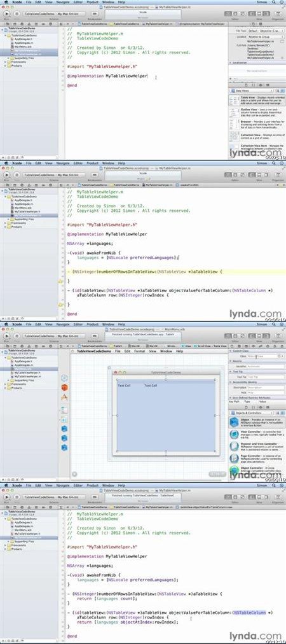The height and width of the screenshot is (644, 286).
Task: Select Application icon in the Interface Builder dock
Action: tap(64, 398)
